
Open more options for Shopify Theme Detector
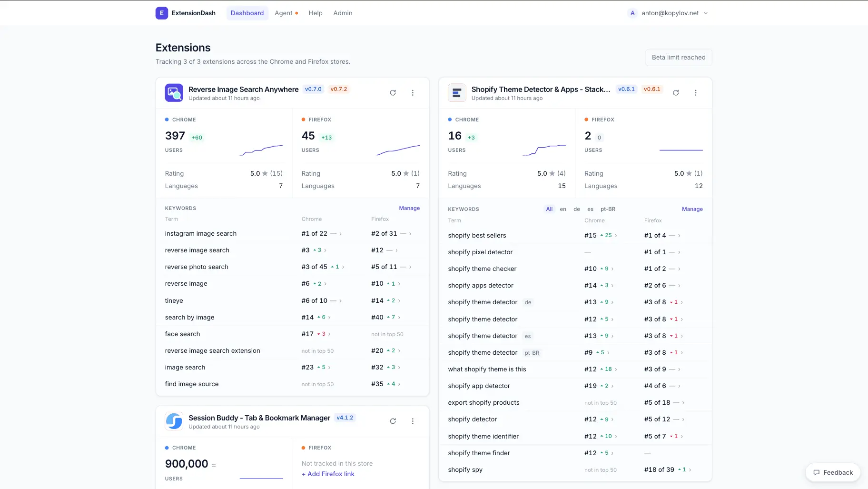point(696,93)
